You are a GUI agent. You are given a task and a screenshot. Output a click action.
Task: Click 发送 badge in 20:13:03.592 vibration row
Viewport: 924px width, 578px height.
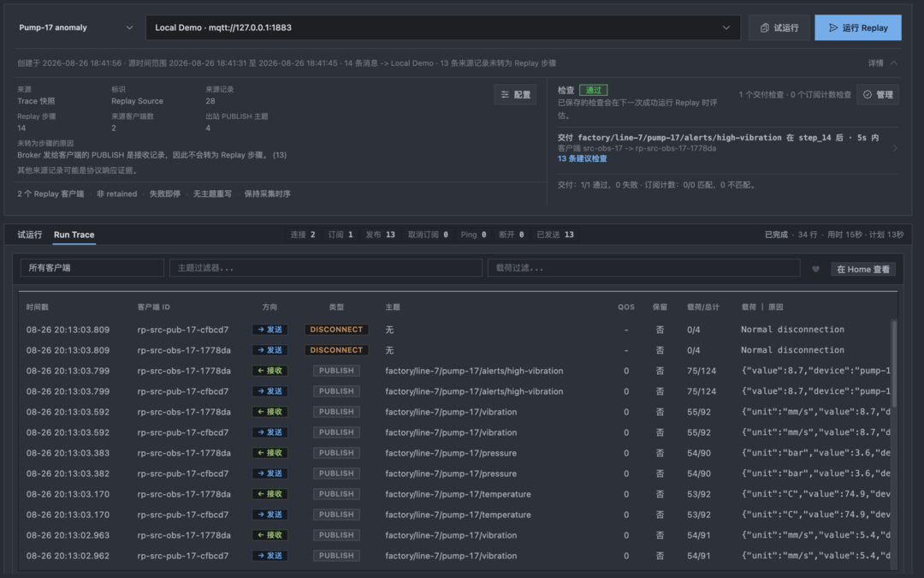[269, 432]
